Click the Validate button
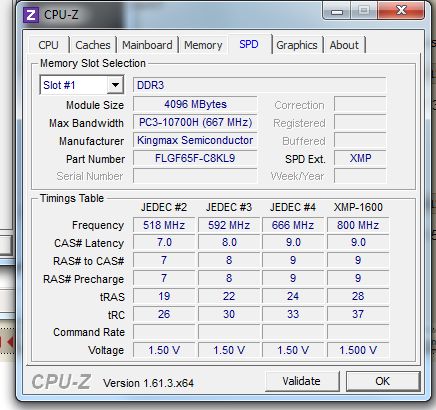The width and height of the screenshot is (436, 410). pos(302,381)
